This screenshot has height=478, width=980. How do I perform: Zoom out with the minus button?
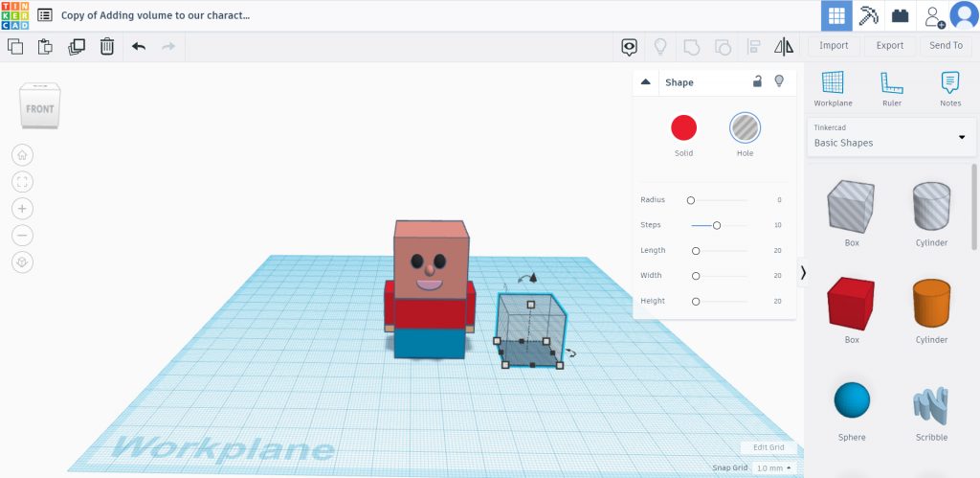pos(23,236)
